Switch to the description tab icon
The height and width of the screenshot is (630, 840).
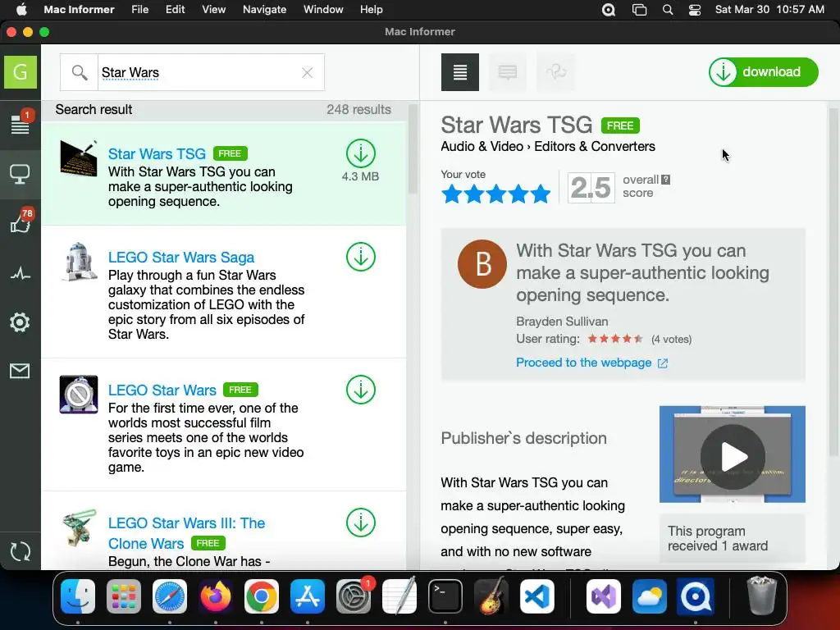(x=460, y=72)
